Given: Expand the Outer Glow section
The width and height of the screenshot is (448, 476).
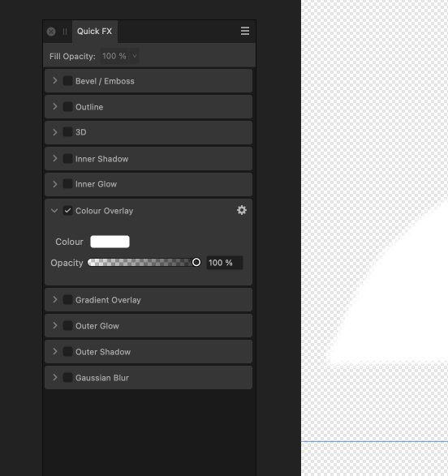Looking at the screenshot, I should [55, 325].
